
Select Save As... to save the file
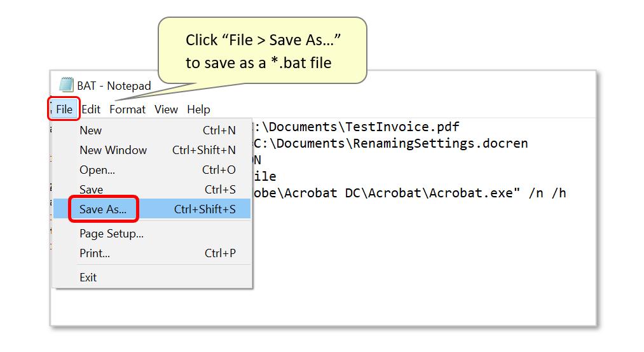coord(103,209)
